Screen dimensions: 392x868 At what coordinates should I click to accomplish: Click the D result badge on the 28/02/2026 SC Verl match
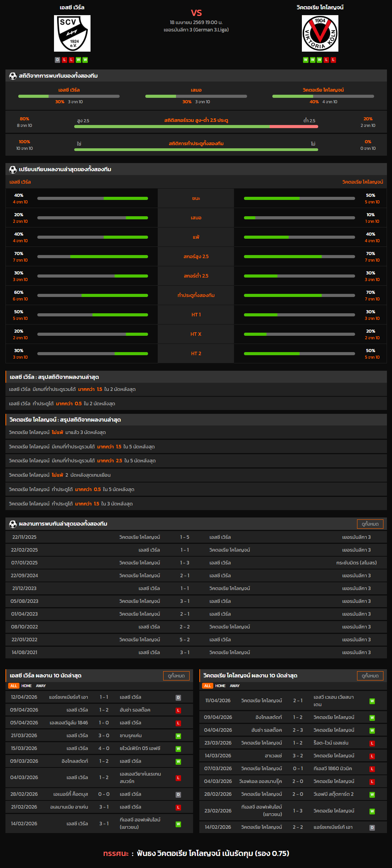(178, 795)
